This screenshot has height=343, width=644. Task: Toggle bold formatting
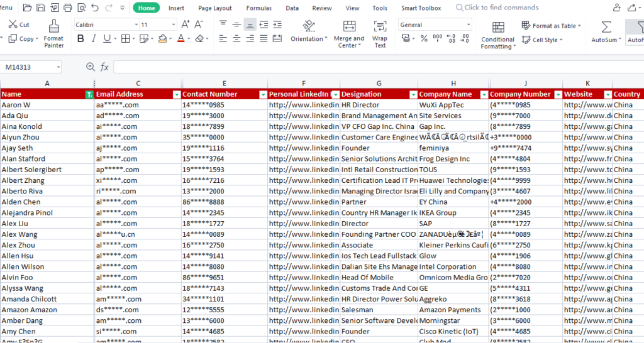point(80,38)
